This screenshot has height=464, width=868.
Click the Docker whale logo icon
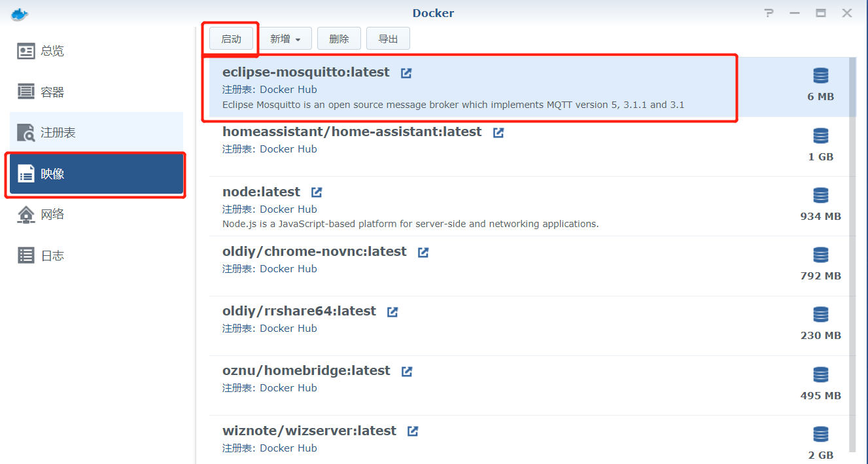[x=20, y=13]
